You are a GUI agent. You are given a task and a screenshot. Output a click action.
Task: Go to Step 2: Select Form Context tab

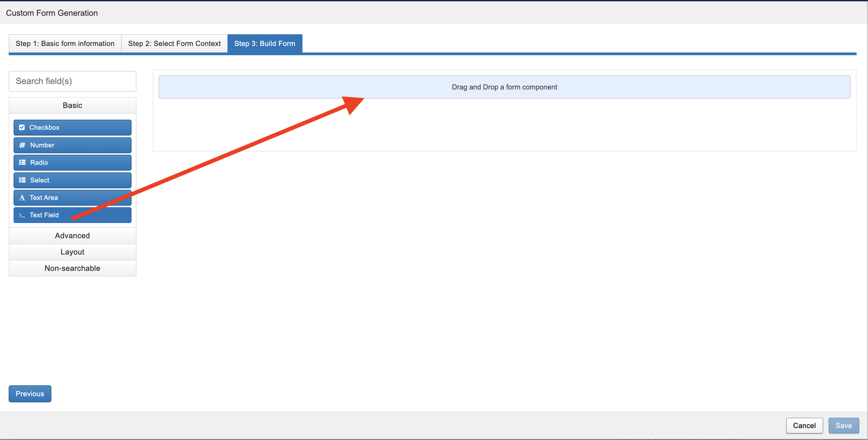pos(174,44)
